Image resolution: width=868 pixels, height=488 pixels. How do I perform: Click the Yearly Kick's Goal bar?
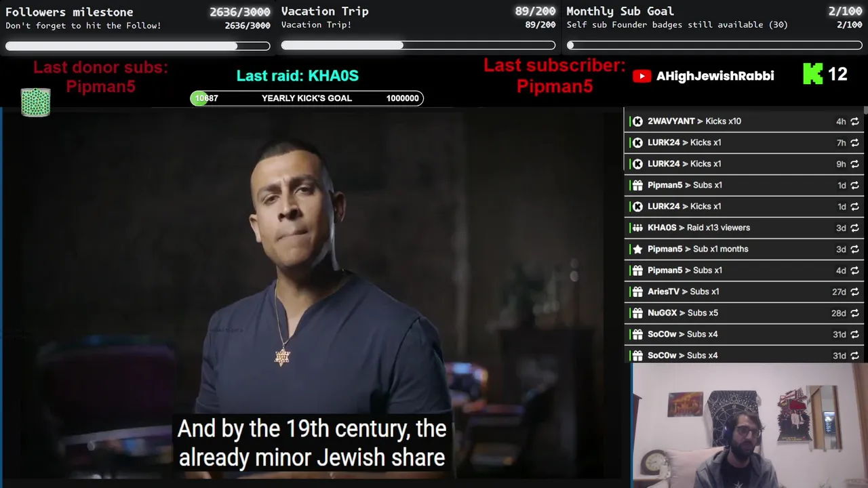307,98
